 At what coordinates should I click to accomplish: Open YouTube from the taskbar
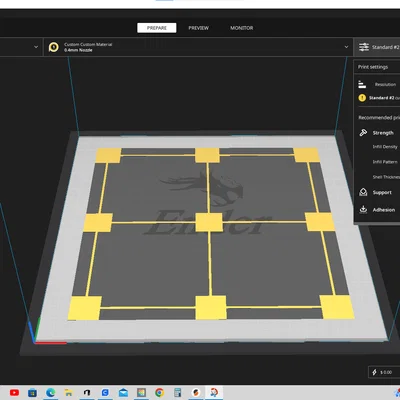tap(14, 393)
